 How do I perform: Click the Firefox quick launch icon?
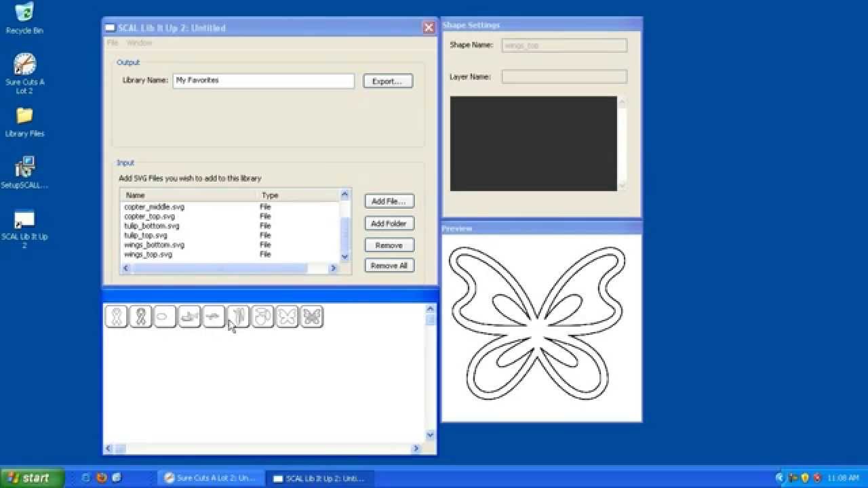[x=101, y=478]
